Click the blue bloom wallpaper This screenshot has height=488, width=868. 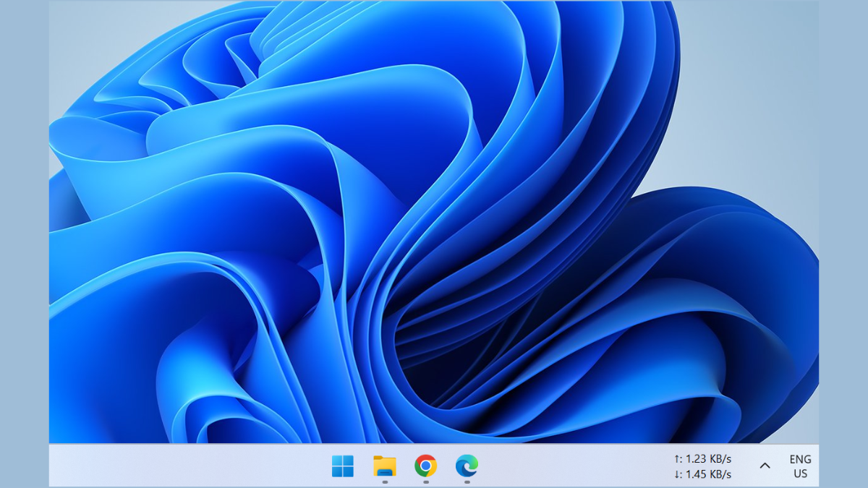click(362, 217)
